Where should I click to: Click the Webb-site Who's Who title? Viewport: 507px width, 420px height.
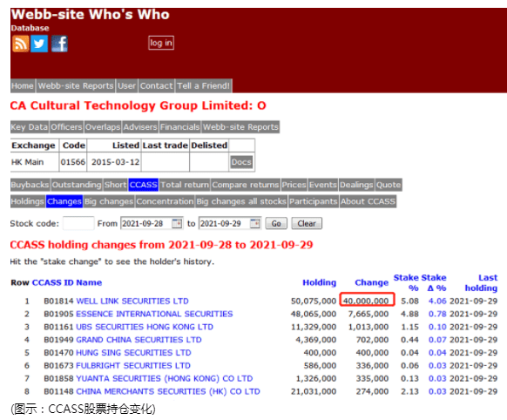pyautogui.click(x=91, y=15)
